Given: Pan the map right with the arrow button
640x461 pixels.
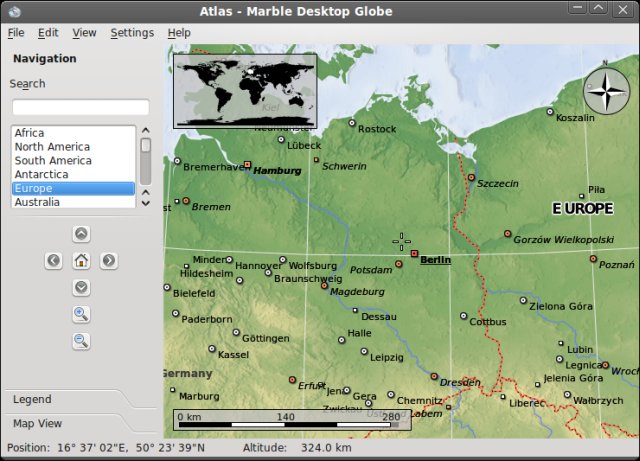Looking at the screenshot, I should click(x=109, y=261).
